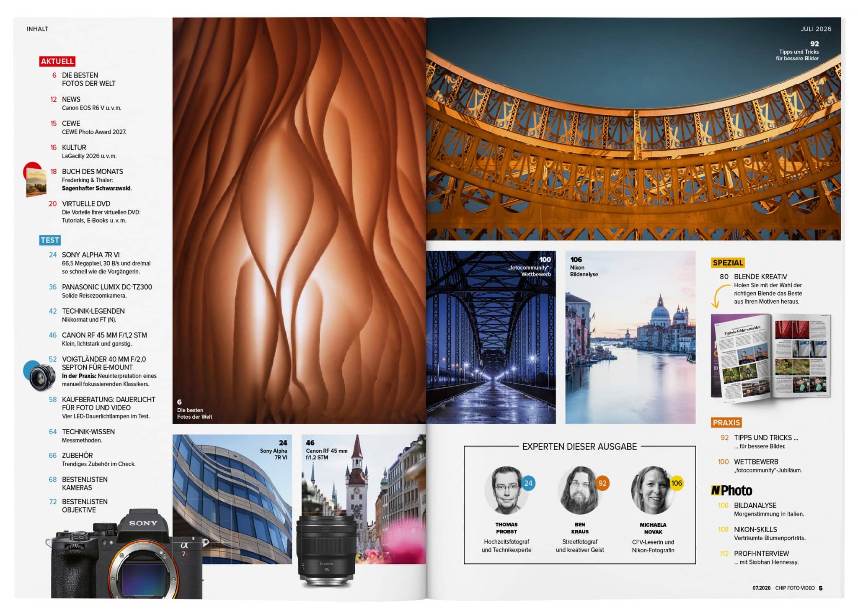Click the Canon 45 lens product image

pyautogui.click(x=326, y=551)
